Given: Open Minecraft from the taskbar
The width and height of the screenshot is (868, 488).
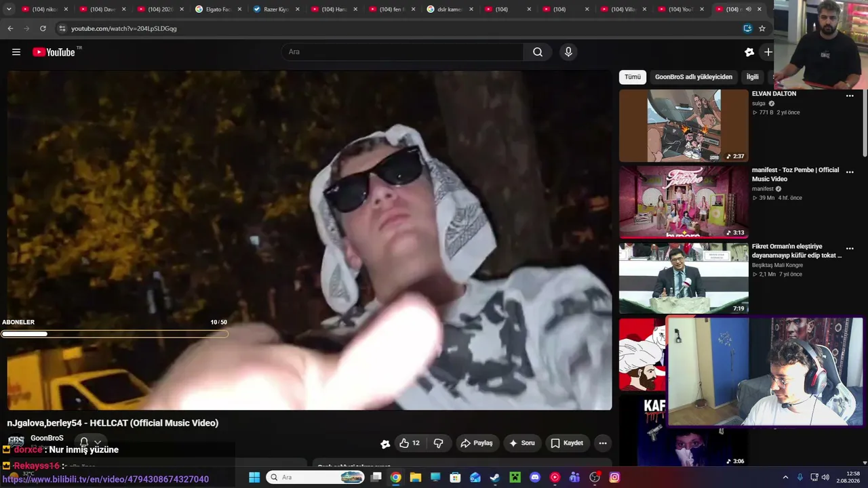Looking at the screenshot, I should pos(515,477).
